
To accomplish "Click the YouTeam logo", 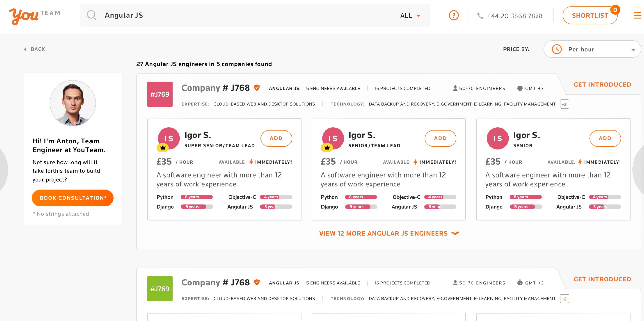I will pyautogui.click(x=35, y=16).
